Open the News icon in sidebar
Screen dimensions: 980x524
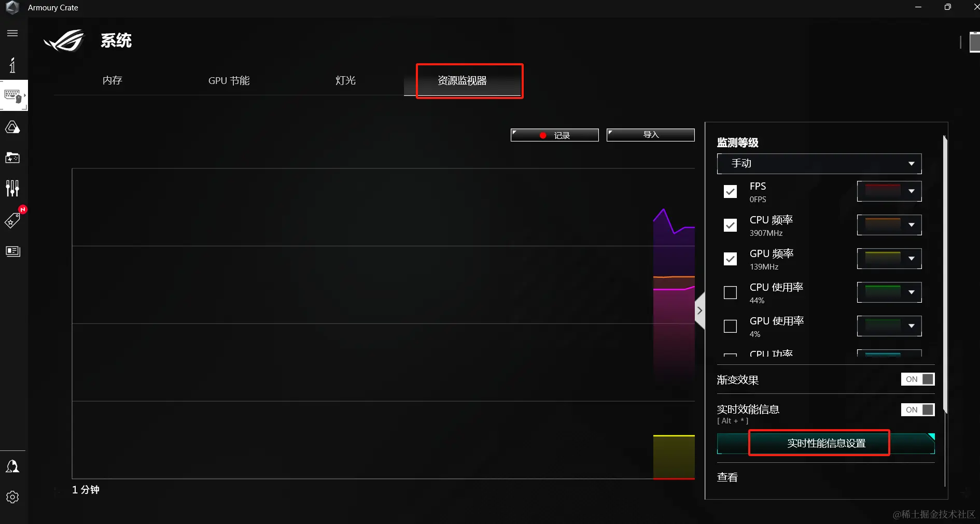click(x=12, y=251)
